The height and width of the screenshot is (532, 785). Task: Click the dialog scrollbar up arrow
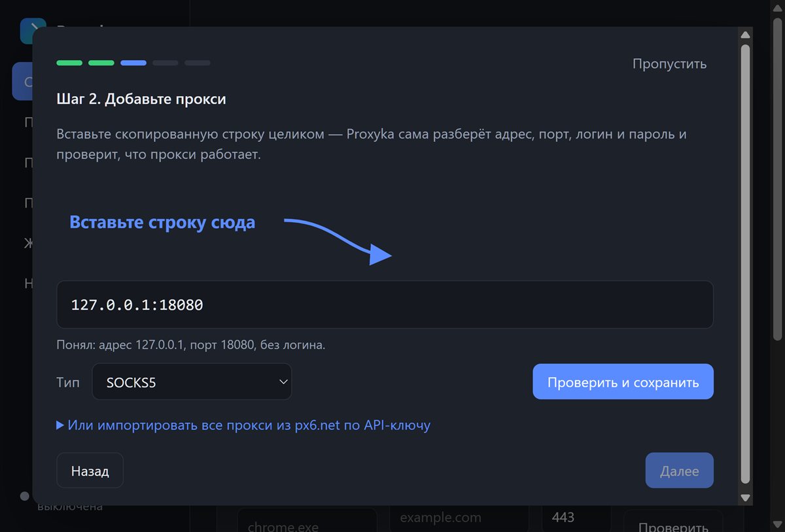click(745, 35)
